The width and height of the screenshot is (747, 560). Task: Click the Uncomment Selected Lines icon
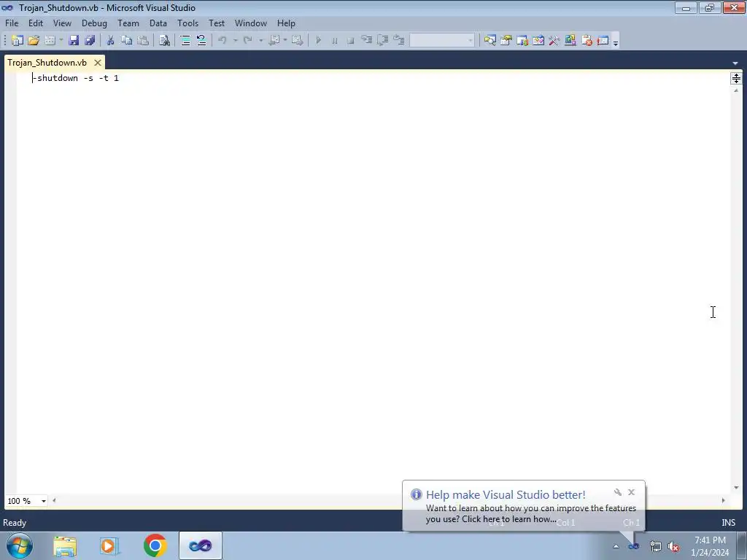201,41
